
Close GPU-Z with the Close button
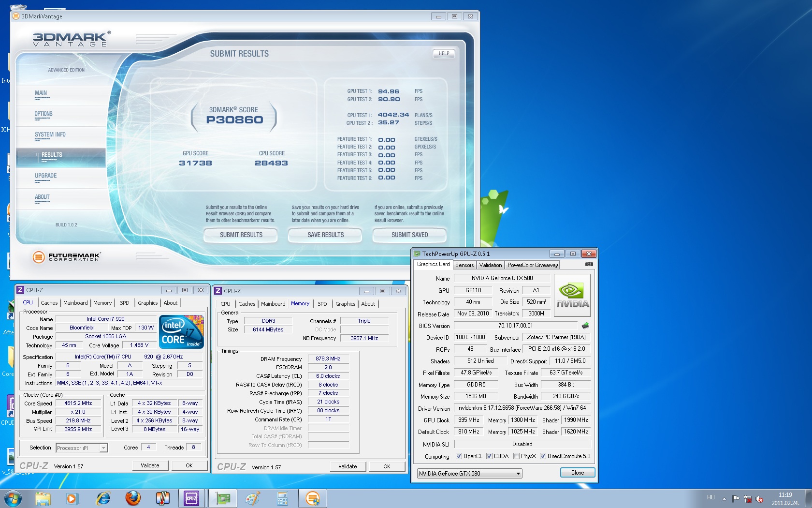point(578,473)
